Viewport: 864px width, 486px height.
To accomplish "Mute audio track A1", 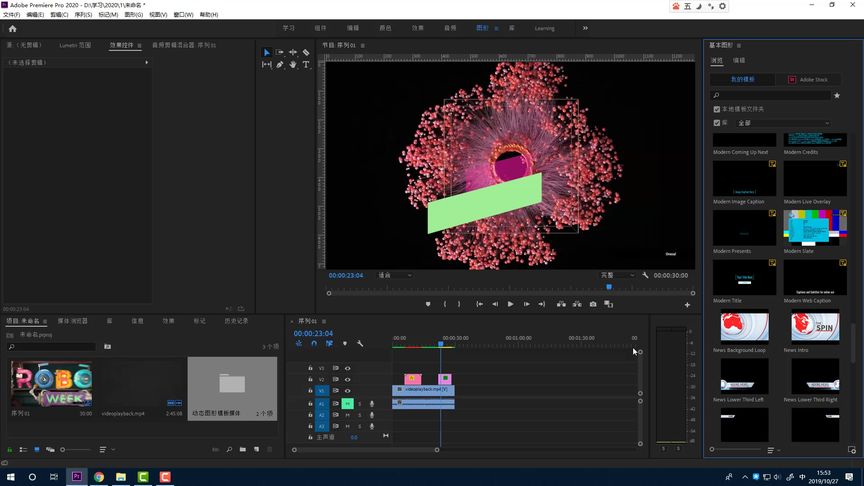I will pyautogui.click(x=348, y=404).
